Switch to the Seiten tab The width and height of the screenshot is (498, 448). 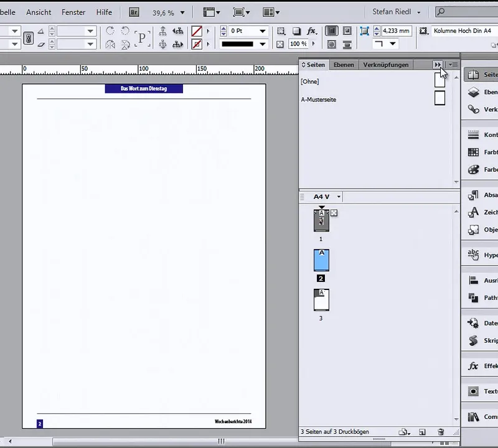tap(314, 65)
